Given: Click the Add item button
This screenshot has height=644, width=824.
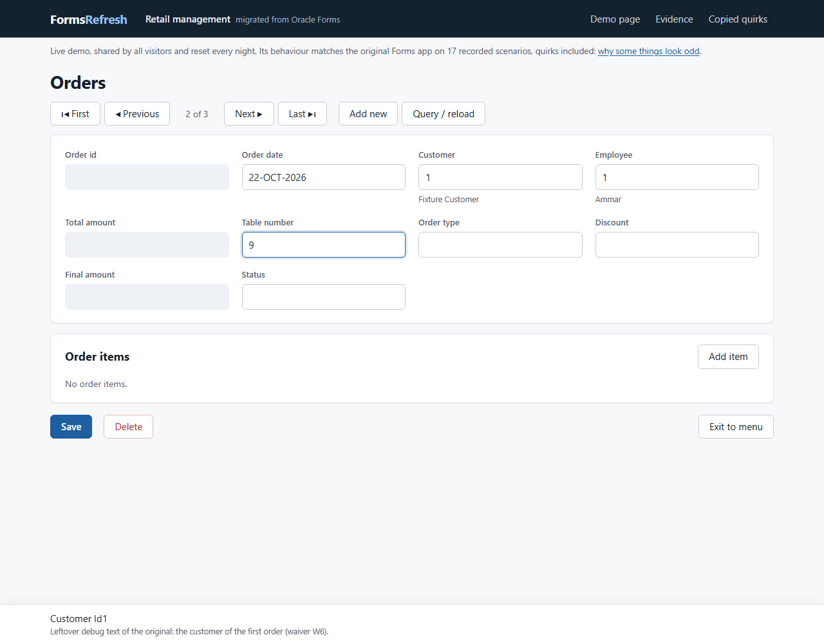Looking at the screenshot, I should (728, 357).
